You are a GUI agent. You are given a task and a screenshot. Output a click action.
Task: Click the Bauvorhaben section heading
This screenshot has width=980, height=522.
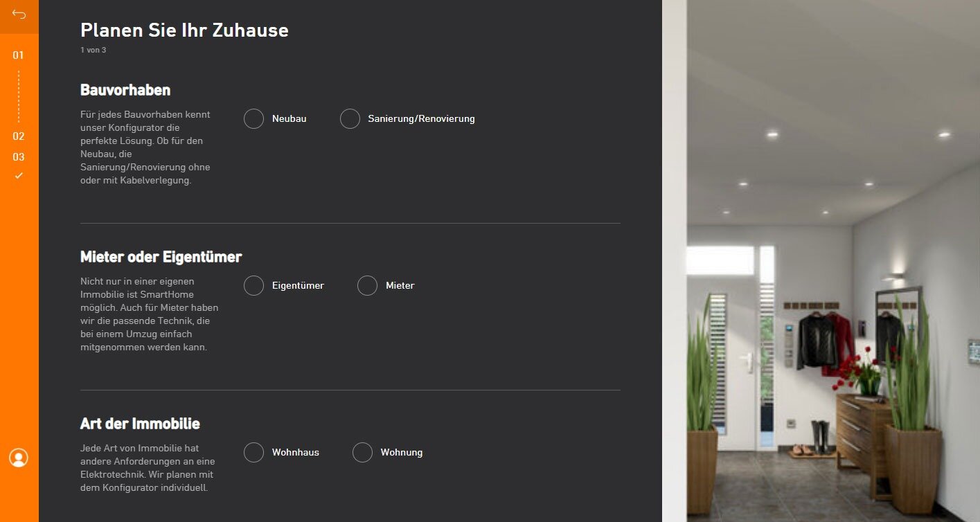click(x=125, y=90)
